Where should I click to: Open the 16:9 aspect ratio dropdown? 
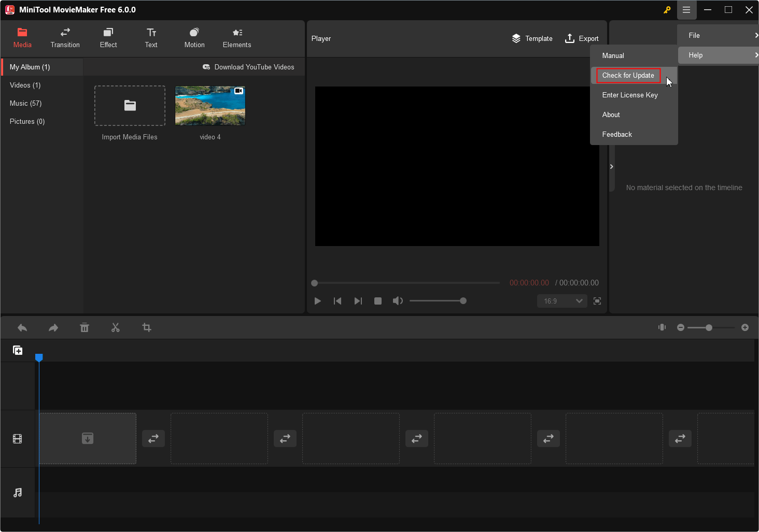562,301
